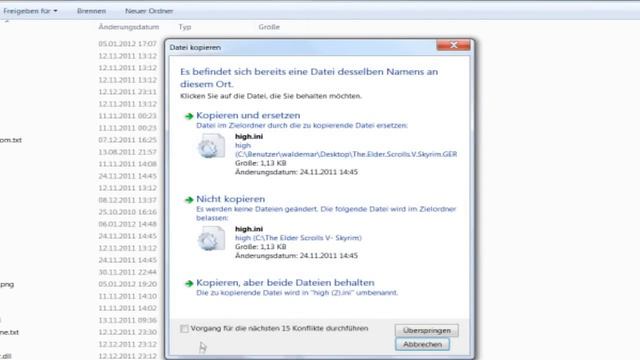Viewport: 640px width, 360px height.
Task: Click the dialog heading about Datei desselben Namens
Action: (309, 78)
